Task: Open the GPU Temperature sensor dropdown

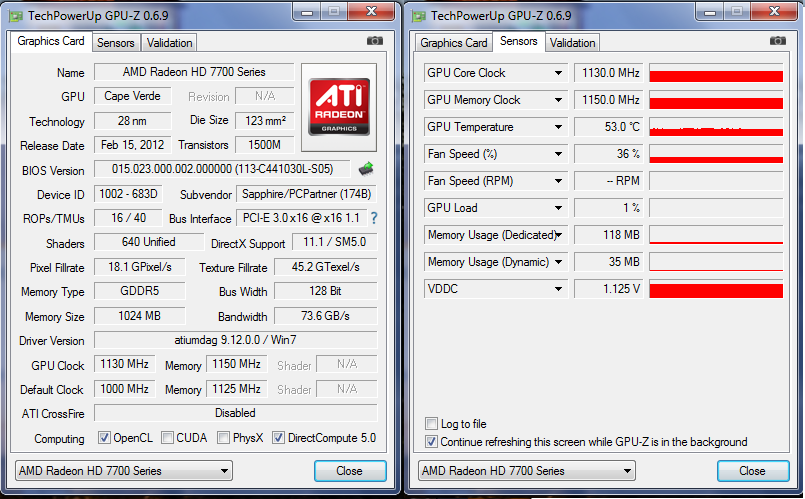Action: [558, 127]
